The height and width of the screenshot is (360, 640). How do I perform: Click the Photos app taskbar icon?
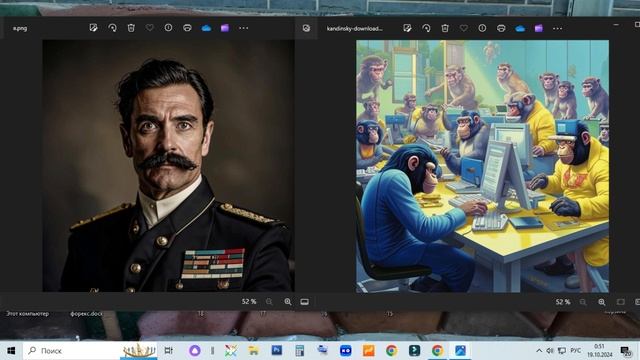click(x=460, y=351)
